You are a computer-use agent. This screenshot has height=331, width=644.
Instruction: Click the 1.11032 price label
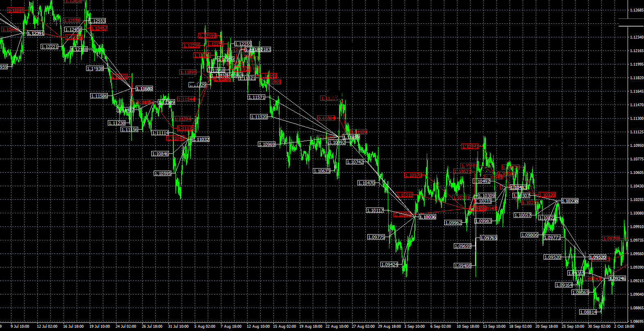[201, 139]
